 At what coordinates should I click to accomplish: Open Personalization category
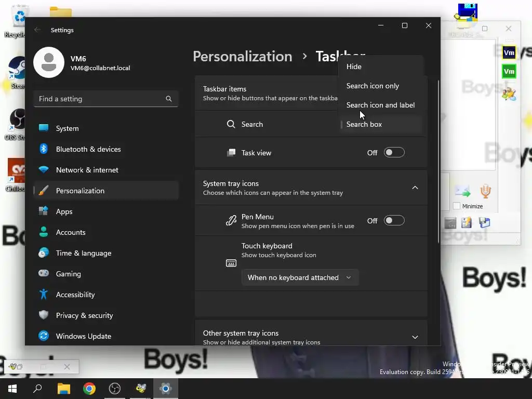106,191
